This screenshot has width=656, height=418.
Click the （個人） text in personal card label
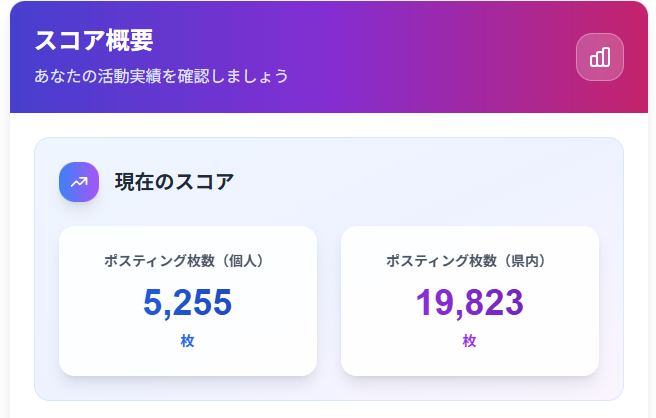point(243,261)
